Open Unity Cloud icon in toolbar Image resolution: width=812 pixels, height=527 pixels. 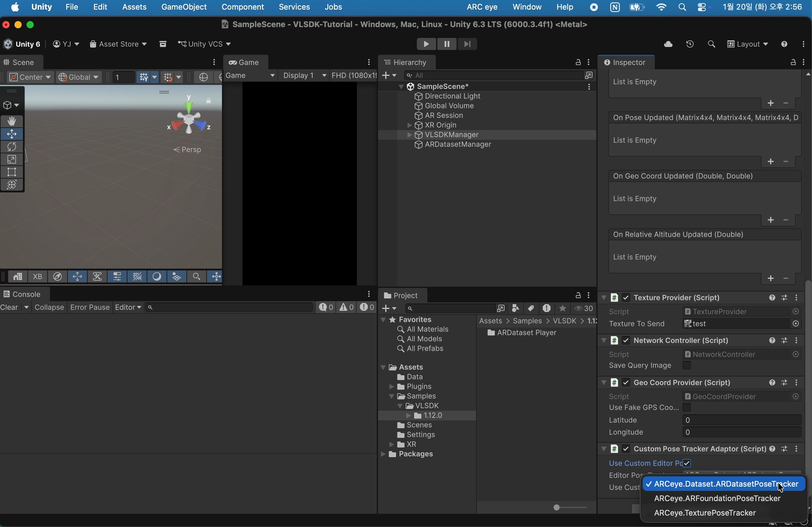coord(668,44)
